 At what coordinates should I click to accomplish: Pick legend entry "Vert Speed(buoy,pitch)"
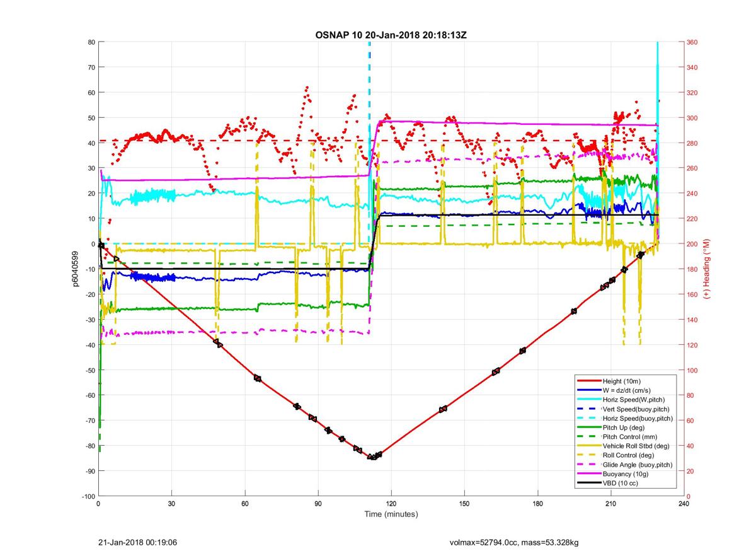[636, 409]
